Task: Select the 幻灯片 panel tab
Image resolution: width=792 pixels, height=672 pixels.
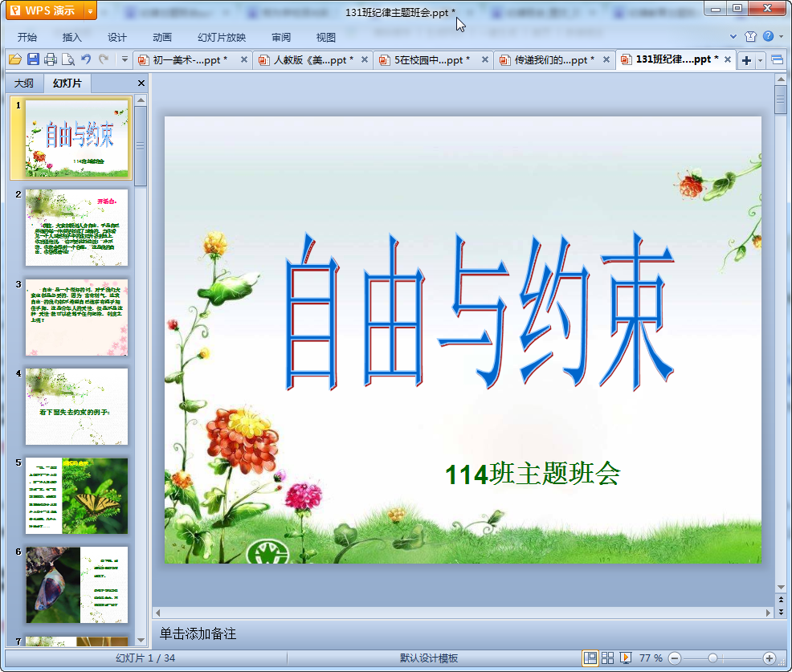Action: (x=67, y=83)
